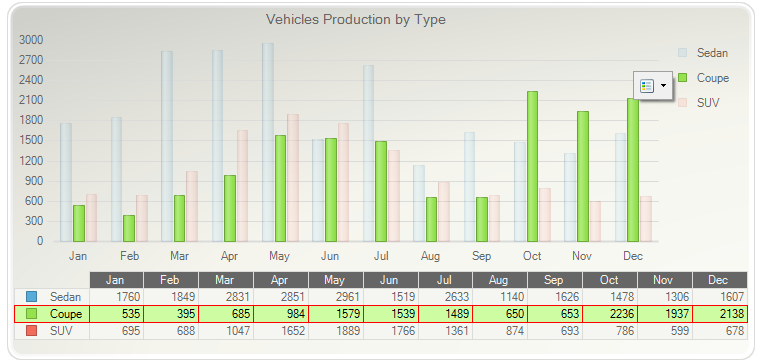Select the SUV legend label
Image resolution: width=760 pixels, height=363 pixels.
pos(708,103)
